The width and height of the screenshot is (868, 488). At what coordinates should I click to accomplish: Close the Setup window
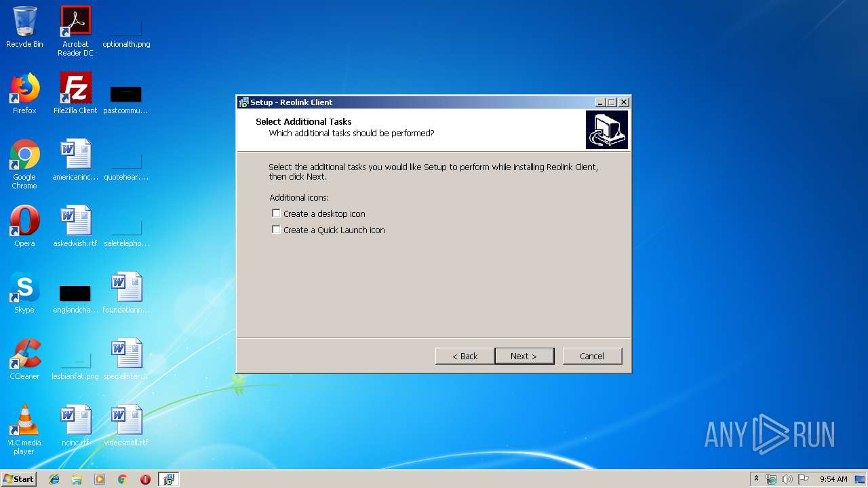click(x=624, y=102)
